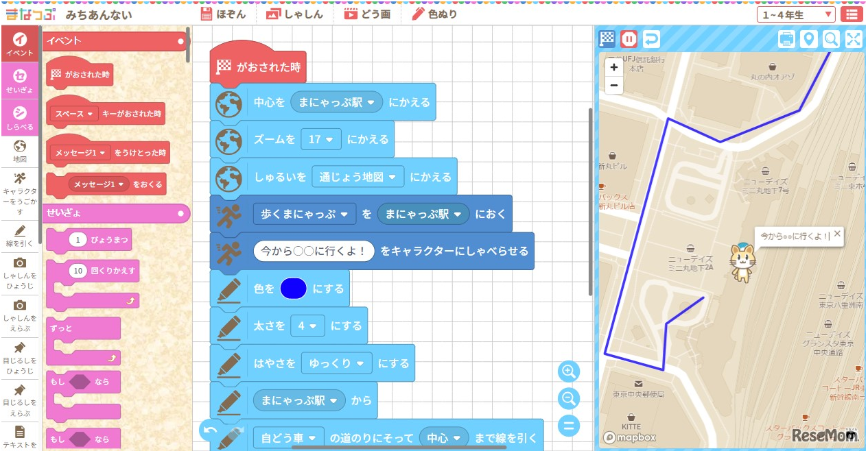Change the grade selector from 1~4年生
This screenshot has width=868, height=451.
[x=795, y=14]
